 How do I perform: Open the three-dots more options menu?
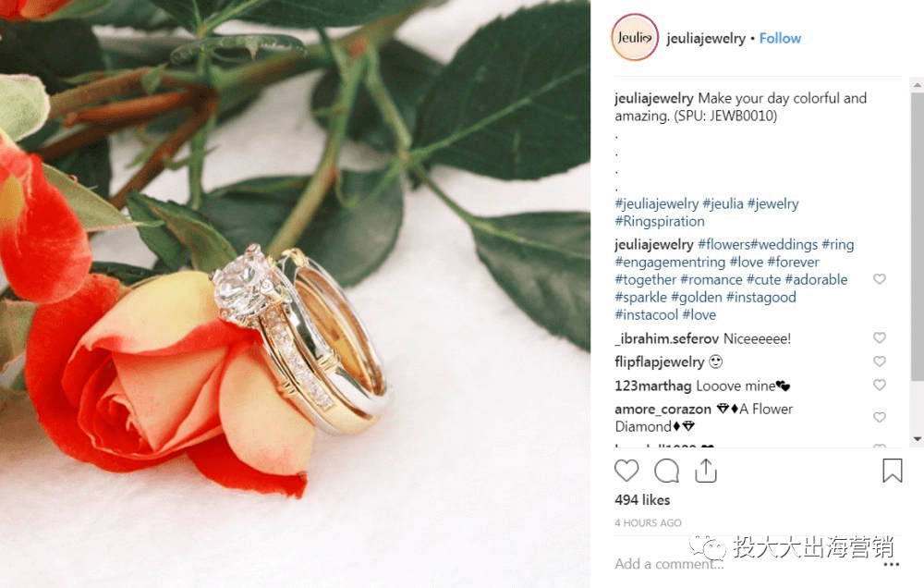point(892,564)
